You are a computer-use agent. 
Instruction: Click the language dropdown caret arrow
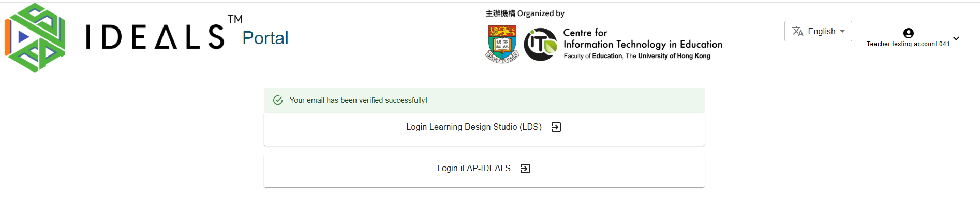coord(842,31)
